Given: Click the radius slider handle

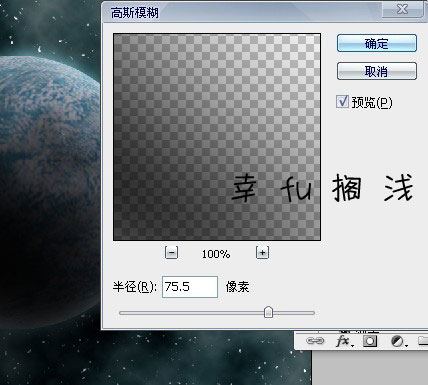Looking at the screenshot, I should (x=268, y=312).
